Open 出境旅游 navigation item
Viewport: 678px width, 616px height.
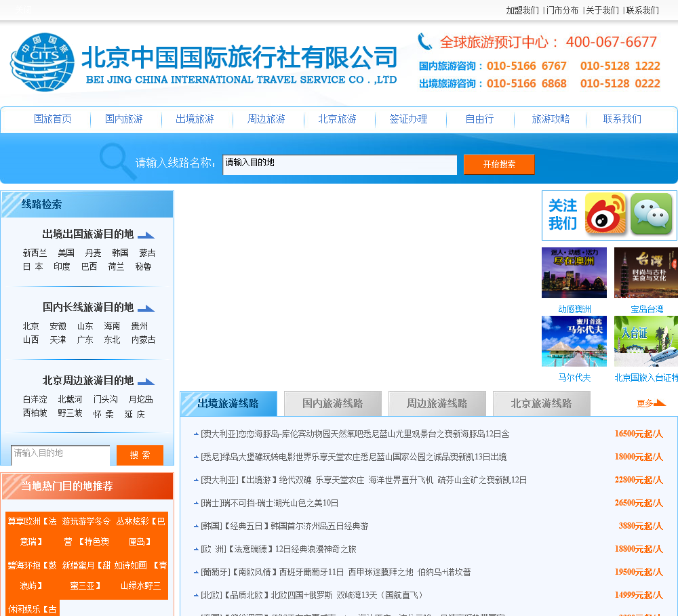pyautogui.click(x=195, y=119)
